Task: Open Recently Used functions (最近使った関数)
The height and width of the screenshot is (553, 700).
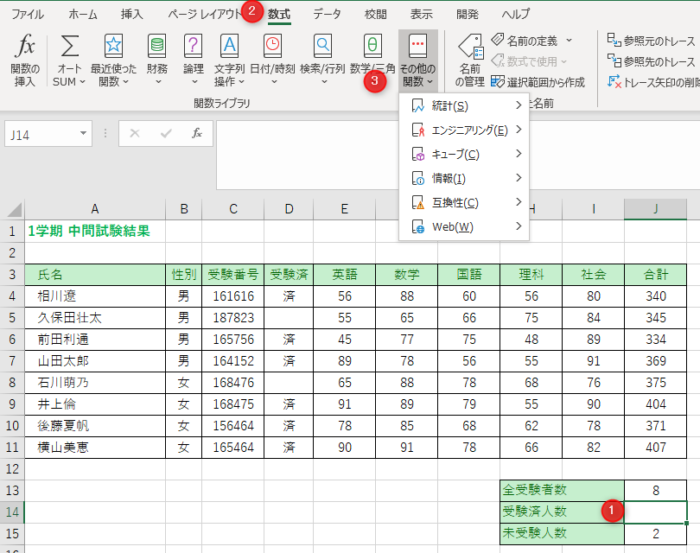Action: (113, 48)
